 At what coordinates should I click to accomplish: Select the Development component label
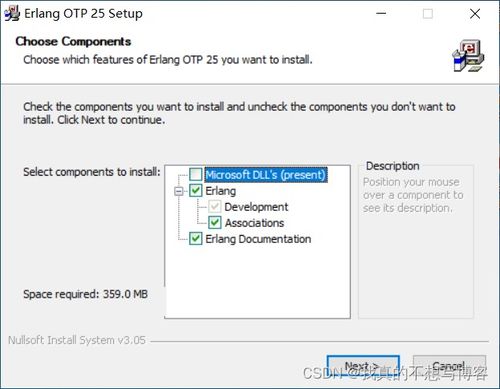click(256, 207)
